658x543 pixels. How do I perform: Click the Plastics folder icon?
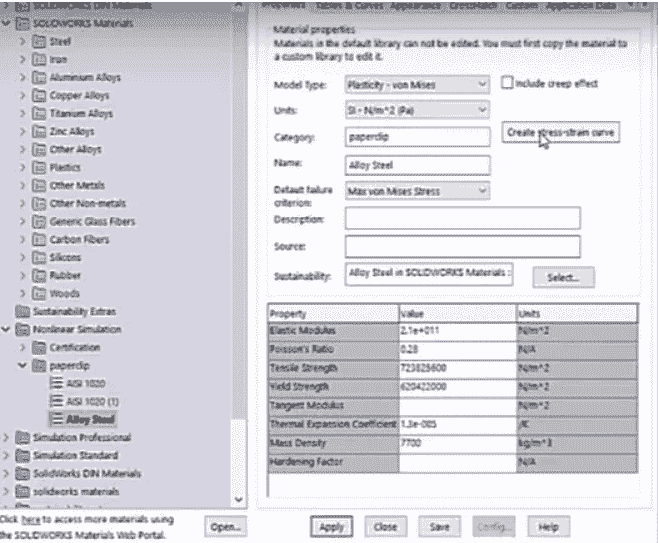(x=39, y=167)
